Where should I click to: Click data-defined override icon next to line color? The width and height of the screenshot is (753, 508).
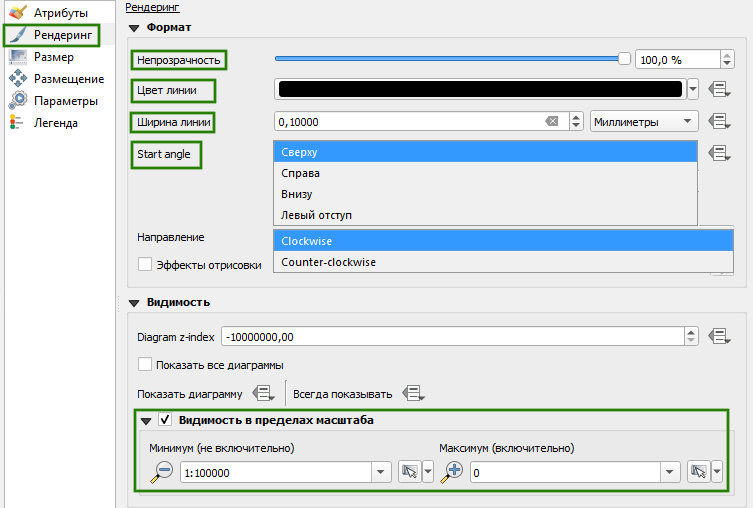coord(717,90)
